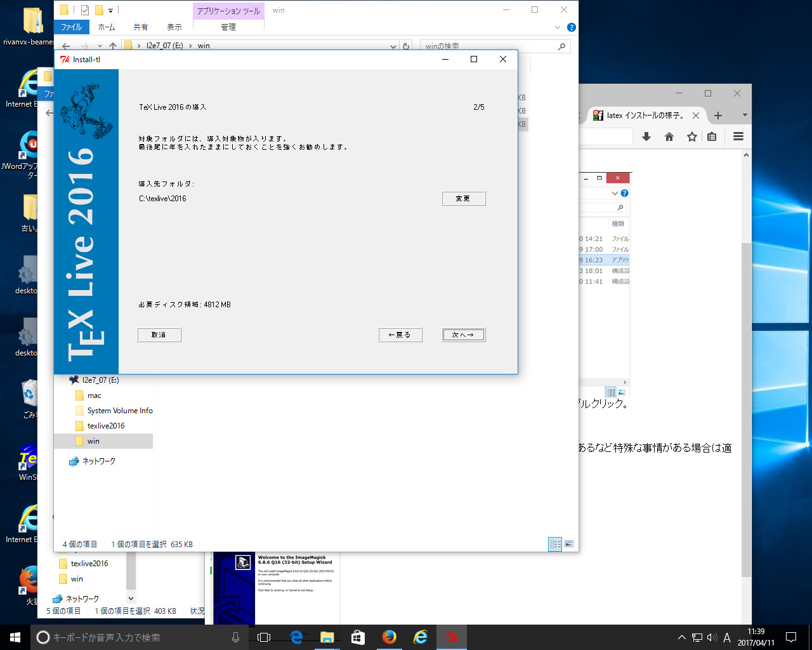This screenshot has height=650, width=812.
Task: Click the browser page scroll-up arrow
Action: tap(746, 156)
